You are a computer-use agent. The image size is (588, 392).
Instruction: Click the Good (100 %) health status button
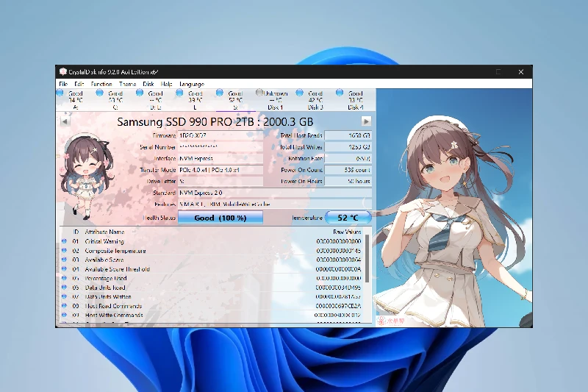click(220, 218)
